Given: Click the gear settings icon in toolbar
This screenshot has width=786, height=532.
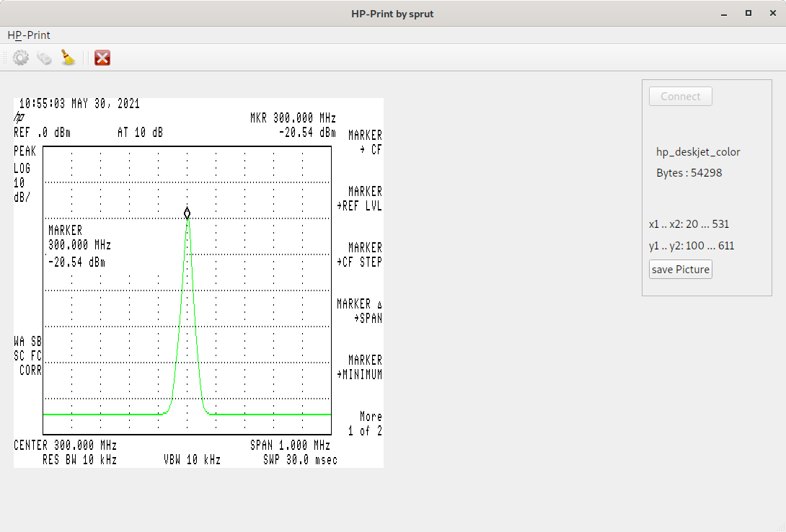Looking at the screenshot, I should (x=21, y=58).
